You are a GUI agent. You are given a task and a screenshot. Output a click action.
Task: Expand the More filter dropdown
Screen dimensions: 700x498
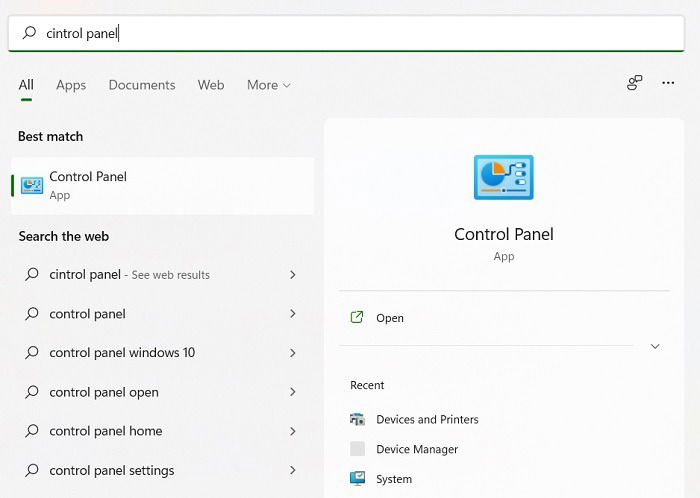click(x=269, y=85)
